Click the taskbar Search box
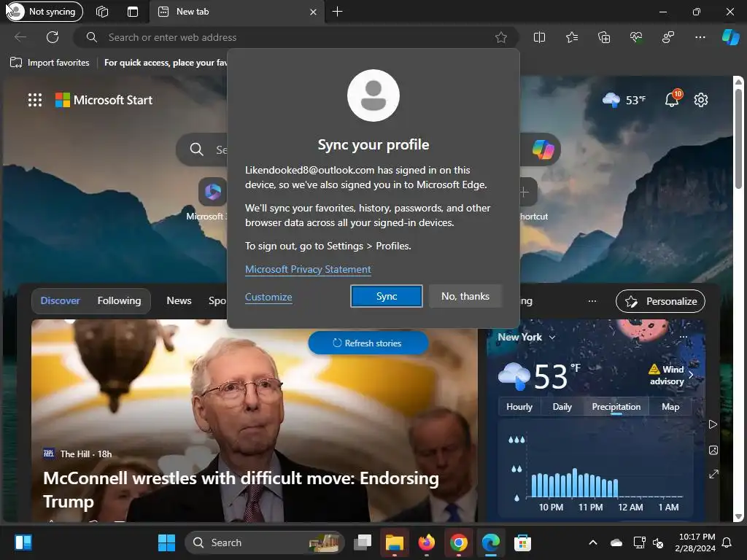Screen dimensions: 747x560 (x=265, y=542)
